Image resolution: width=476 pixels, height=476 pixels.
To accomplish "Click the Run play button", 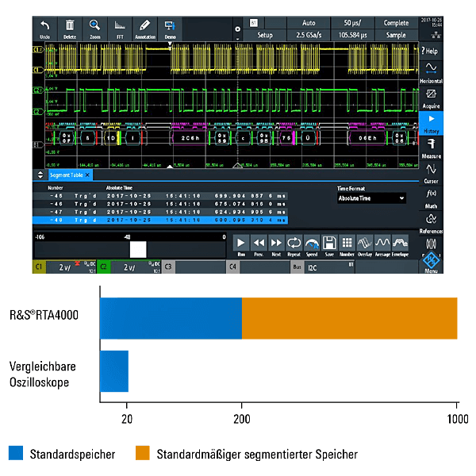I will (x=241, y=243).
